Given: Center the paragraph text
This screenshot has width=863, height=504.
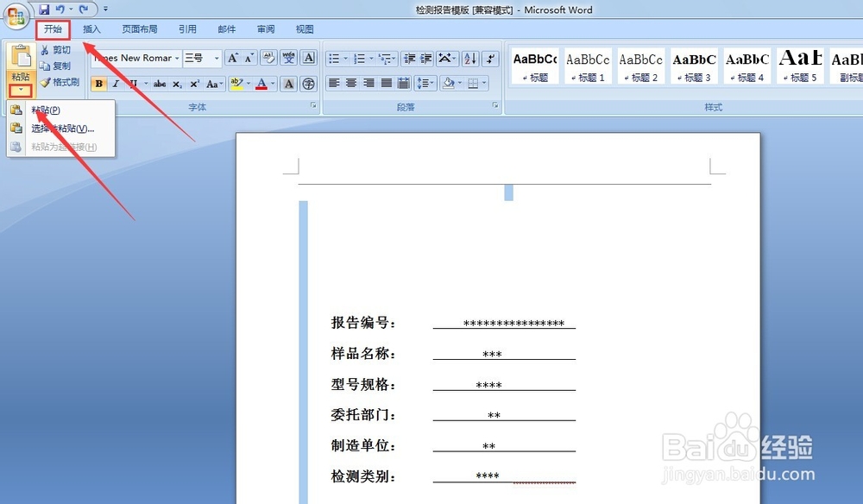Looking at the screenshot, I should coord(351,83).
